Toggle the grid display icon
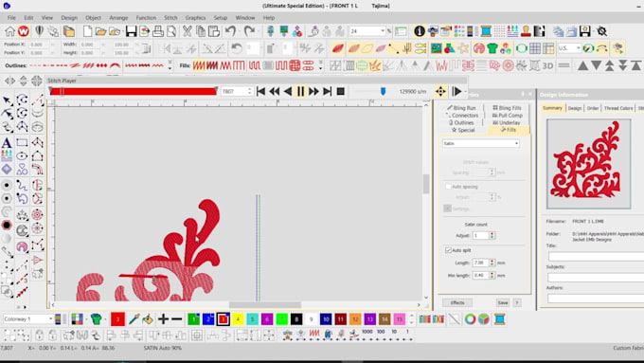The height and width of the screenshot is (363, 644). 535,48
